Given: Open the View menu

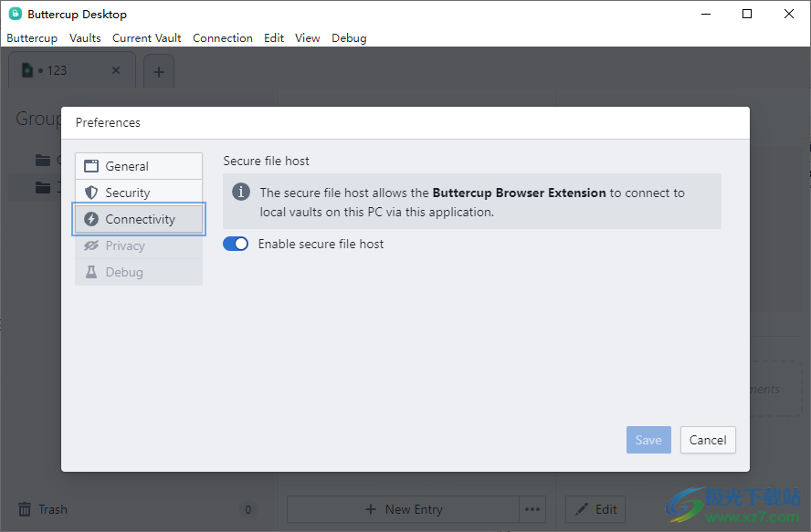Looking at the screenshot, I should click(307, 38).
